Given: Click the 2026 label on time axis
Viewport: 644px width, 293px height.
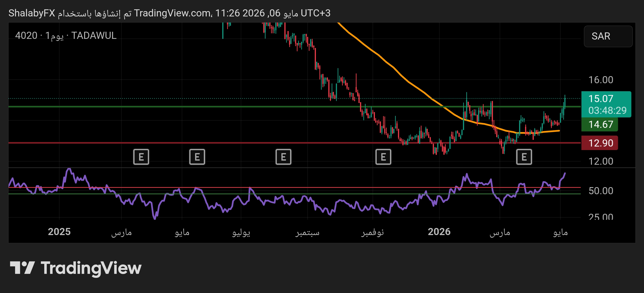Looking at the screenshot, I should coord(439,232).
